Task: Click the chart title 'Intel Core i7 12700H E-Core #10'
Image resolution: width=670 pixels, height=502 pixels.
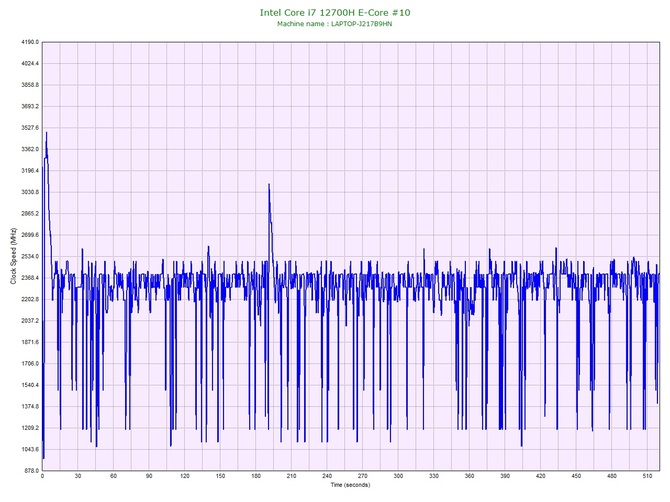Action: 335,12
